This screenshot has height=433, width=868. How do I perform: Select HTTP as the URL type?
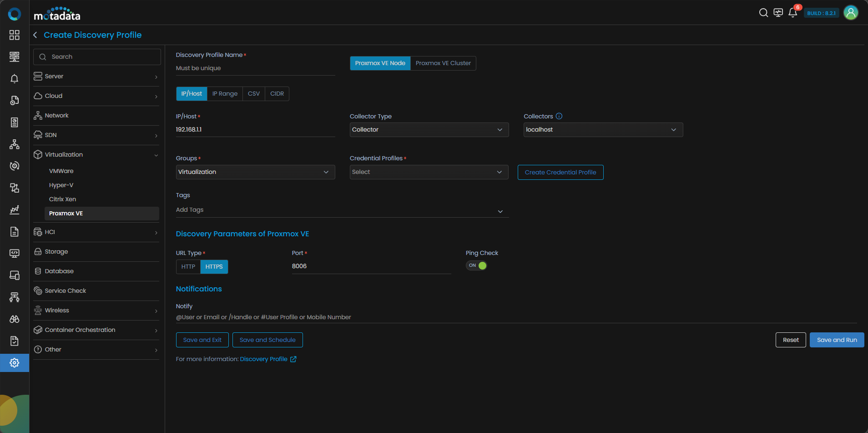coord(188,267)
